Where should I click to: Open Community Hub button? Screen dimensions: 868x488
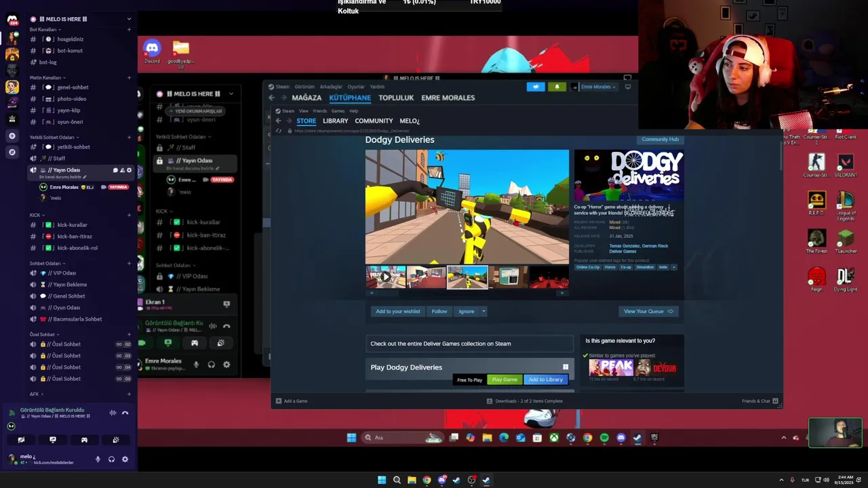point(660,140)
